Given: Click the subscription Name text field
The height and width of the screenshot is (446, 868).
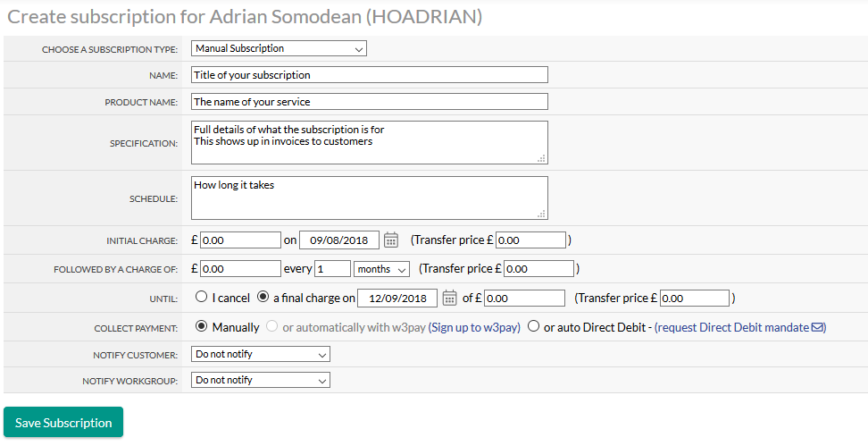Looking at the screenshot, I should click(x=369, y=75).
